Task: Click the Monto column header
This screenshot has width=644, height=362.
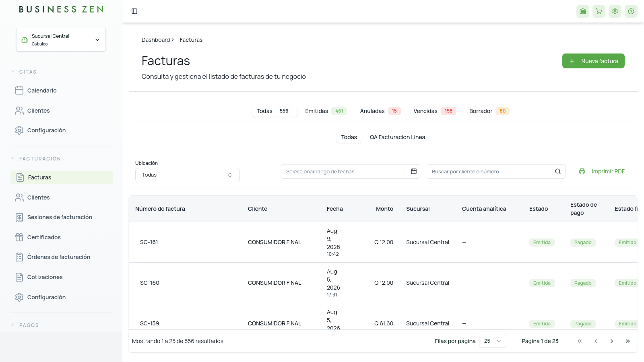Action: (x=384, y=209)
